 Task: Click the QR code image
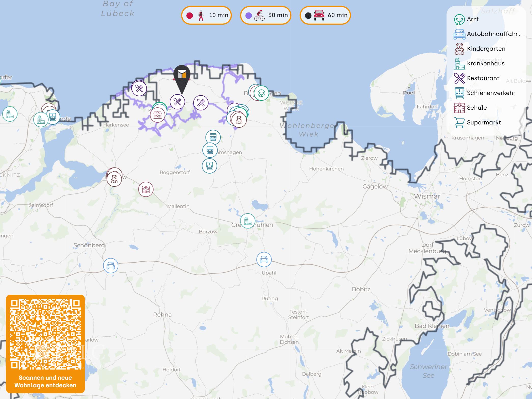point(45,334)
